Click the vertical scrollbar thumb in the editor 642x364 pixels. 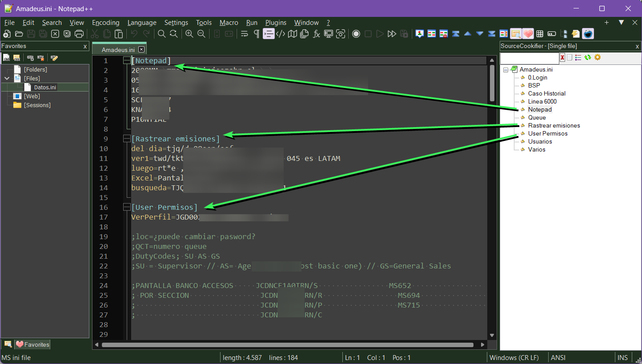pyautogui.click(x=492, y=83)
